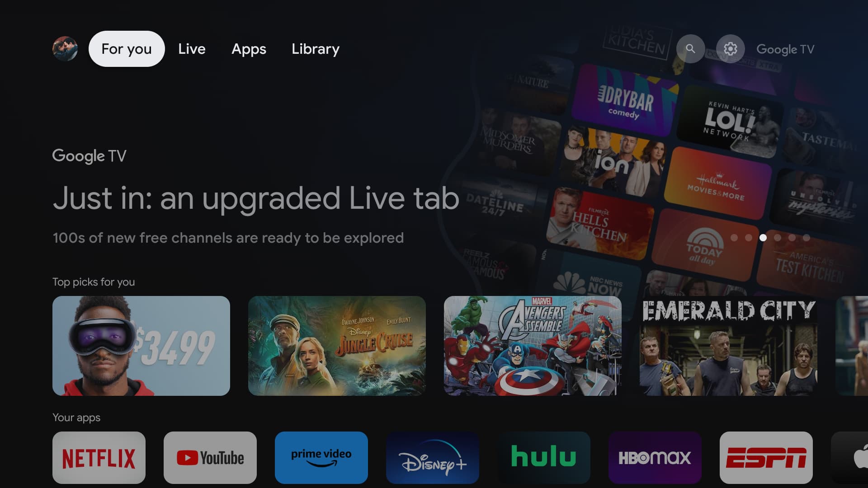Image resolution: width=868 pixels, height=488 pixels.
Task: Switch to the Apps tab
Action: point(249,49)
